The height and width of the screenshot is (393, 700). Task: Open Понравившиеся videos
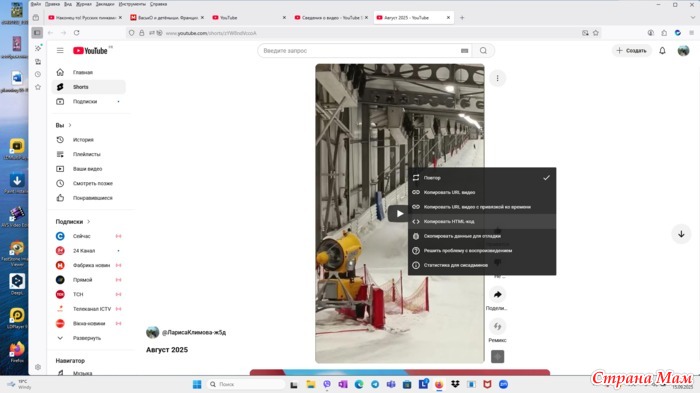pos(88,198)
